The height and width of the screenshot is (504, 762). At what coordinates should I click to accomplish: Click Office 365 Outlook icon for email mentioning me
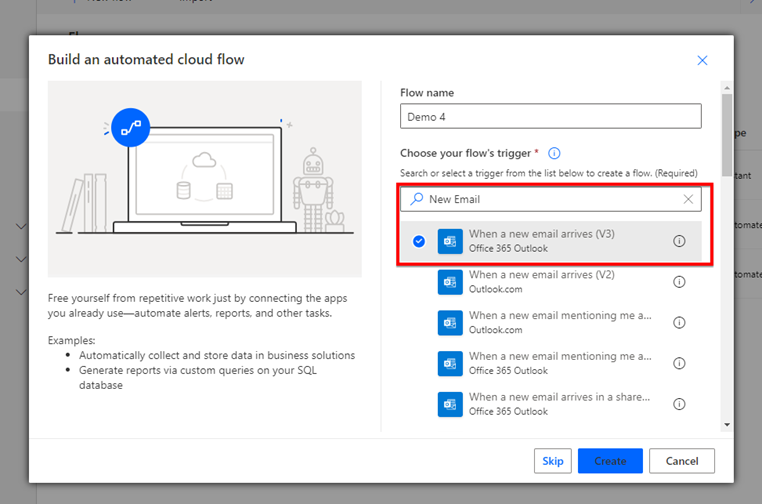[450, 364]
